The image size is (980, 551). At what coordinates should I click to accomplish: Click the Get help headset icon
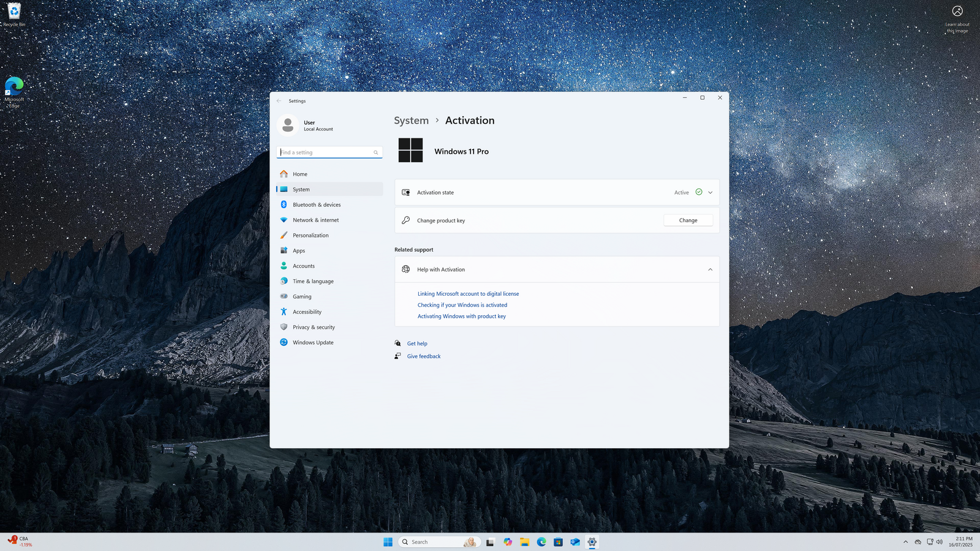point(398,343)
